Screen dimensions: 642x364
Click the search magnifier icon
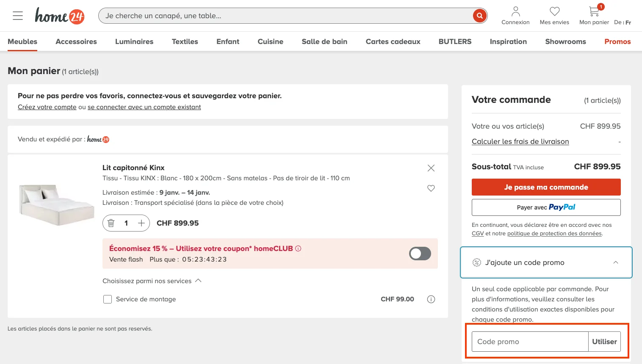[479, 16]
